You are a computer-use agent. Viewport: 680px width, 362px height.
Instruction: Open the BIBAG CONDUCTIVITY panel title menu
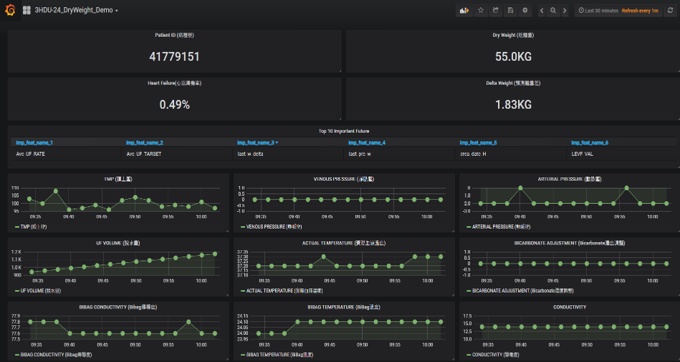click(118, 307)
